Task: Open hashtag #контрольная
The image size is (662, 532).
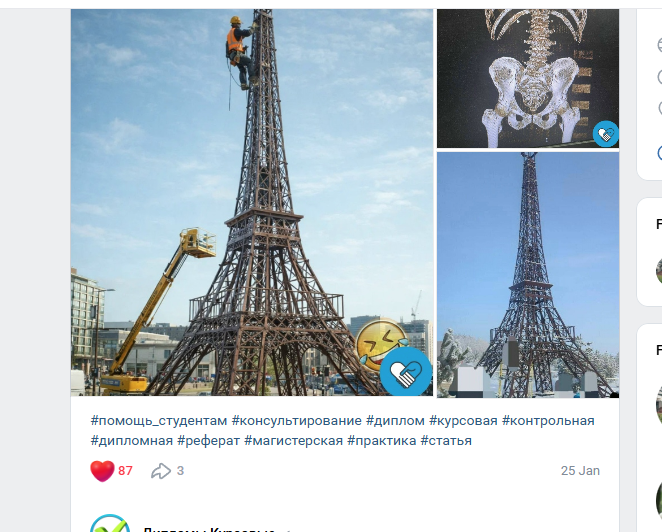Action: coord(548,421)
